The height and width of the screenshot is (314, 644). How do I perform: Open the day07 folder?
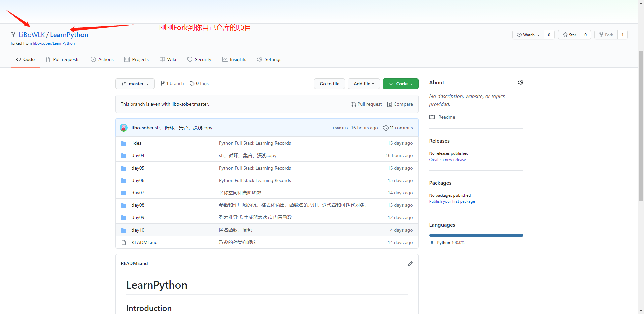click(x=138, y=193)
